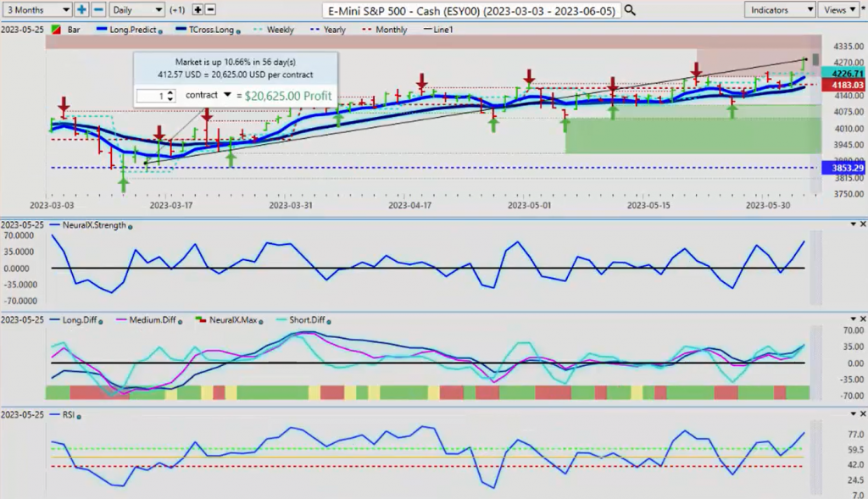This screenshot has width=868, height=499.
Task: Click the black plus forecast-days button
Action: 198,10
